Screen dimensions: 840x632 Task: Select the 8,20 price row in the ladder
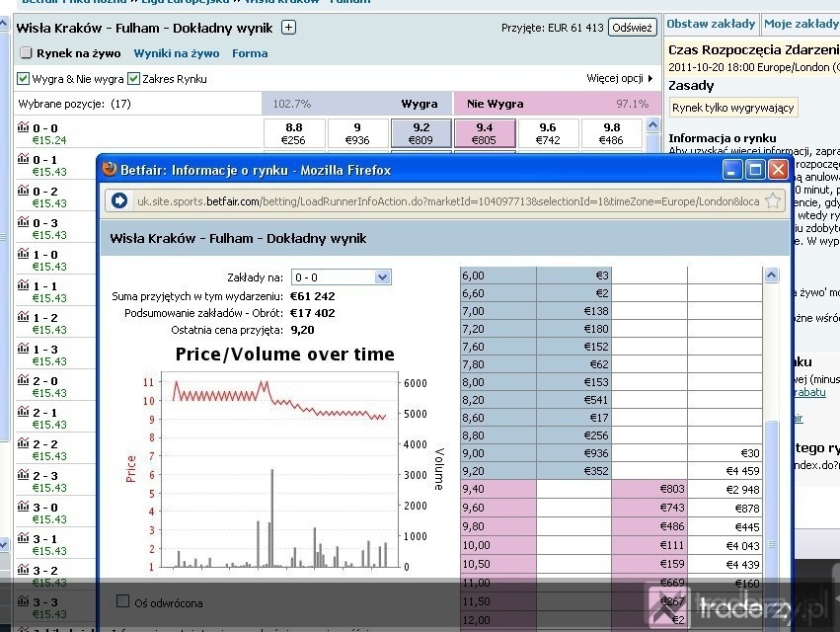coord(611,400)
